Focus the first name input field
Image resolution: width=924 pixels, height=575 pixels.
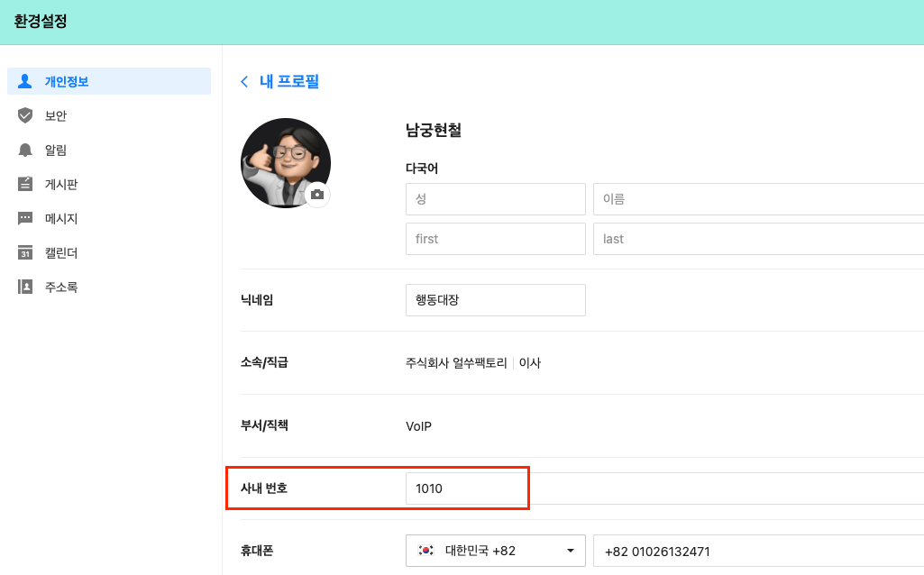pyautogui.click(x=496, y=239)
